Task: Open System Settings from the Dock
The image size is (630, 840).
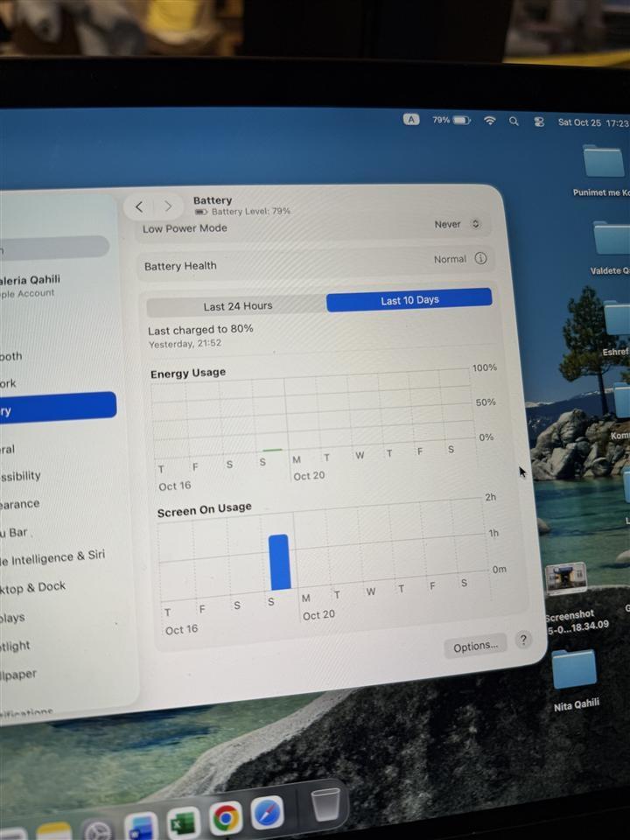Action: 97,830
